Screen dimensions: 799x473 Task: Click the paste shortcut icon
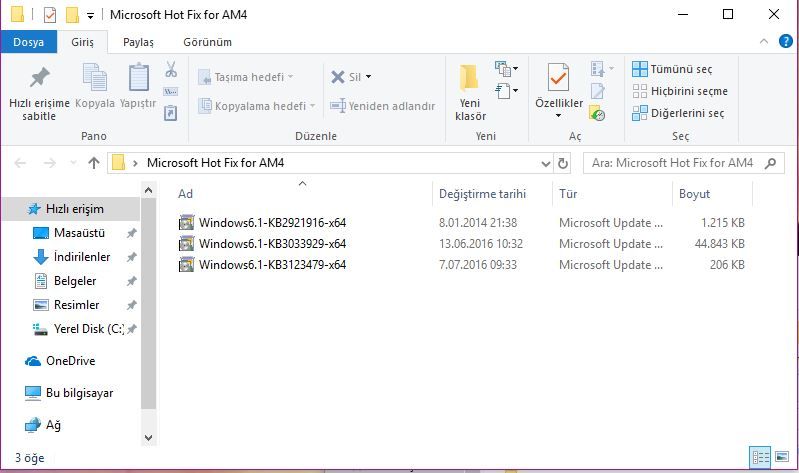[170, 113]
